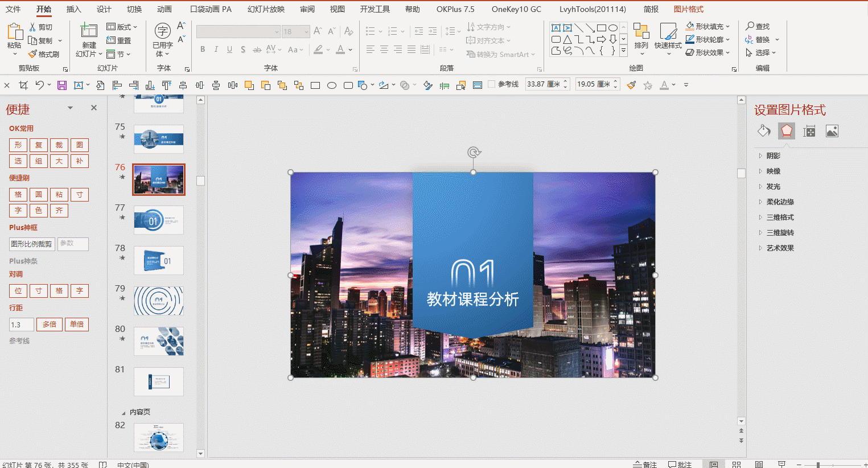Expand the 艺术效果 artistic effects section
The width and height of the screenshot is (868, 468).
coord(780,248)
